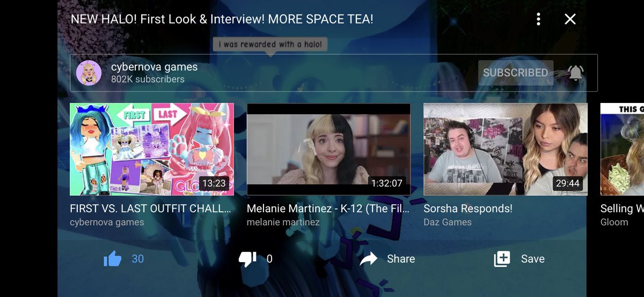
Task: Click the like count 30
Action: (138, 259)
